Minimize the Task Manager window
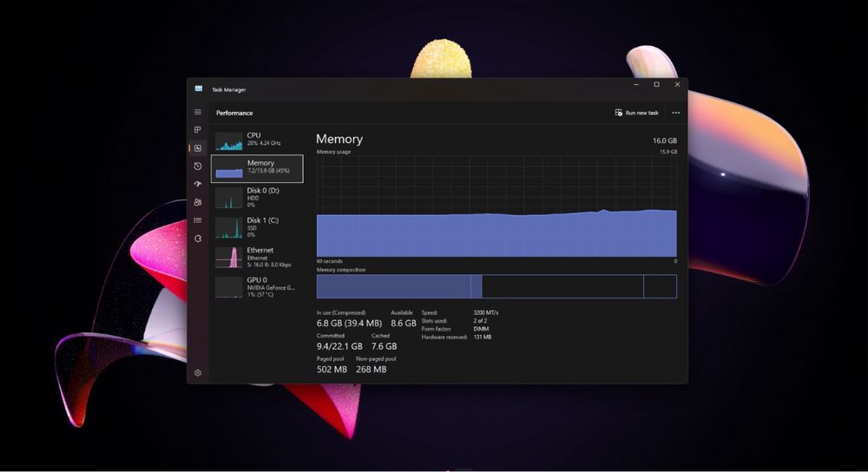Image resolution: width=868 pixels, height=472 pixels. pyautogui.click(x=636, y=85)
